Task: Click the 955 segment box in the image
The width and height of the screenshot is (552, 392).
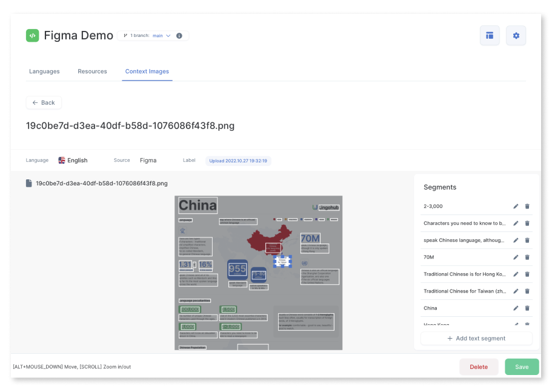Action: pyautogui.click(x=238, y=269)
